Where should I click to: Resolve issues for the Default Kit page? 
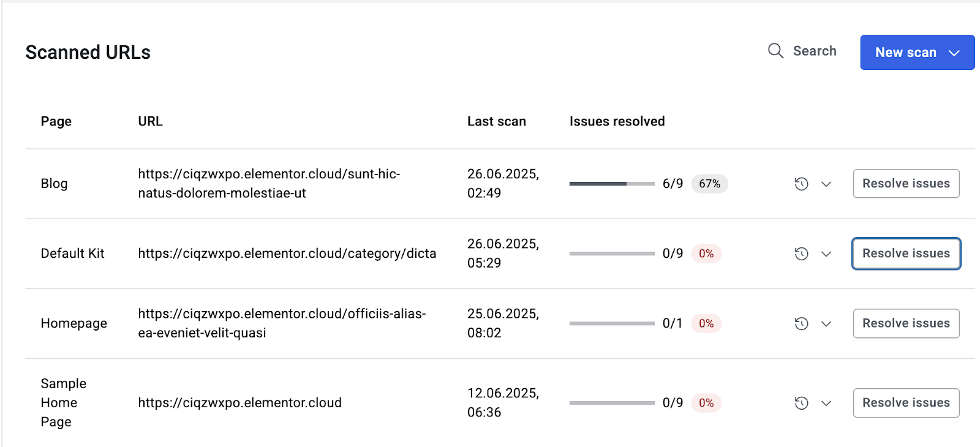click(906, 254)
